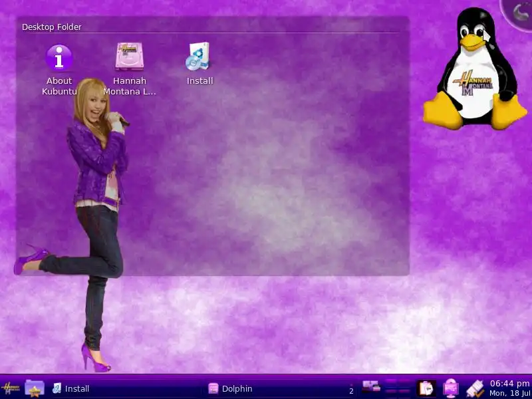Click the Hannah Montana Tux penguin widget
Screen dimensions: 532x399
click(x=475, y=69)
